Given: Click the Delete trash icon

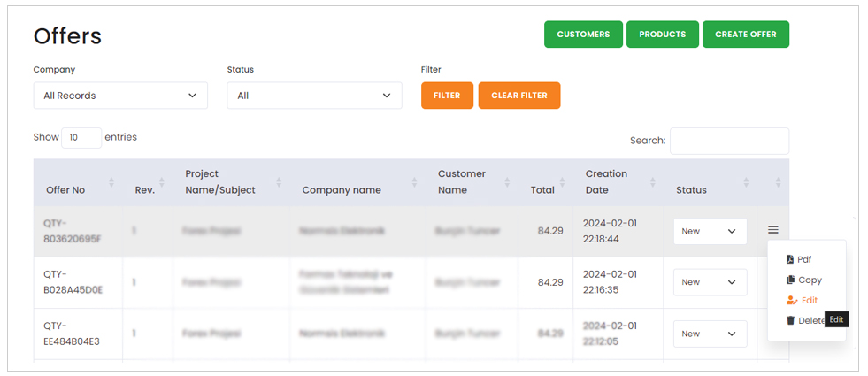Looking at the screenshot, I should click(x=790, y=320).
